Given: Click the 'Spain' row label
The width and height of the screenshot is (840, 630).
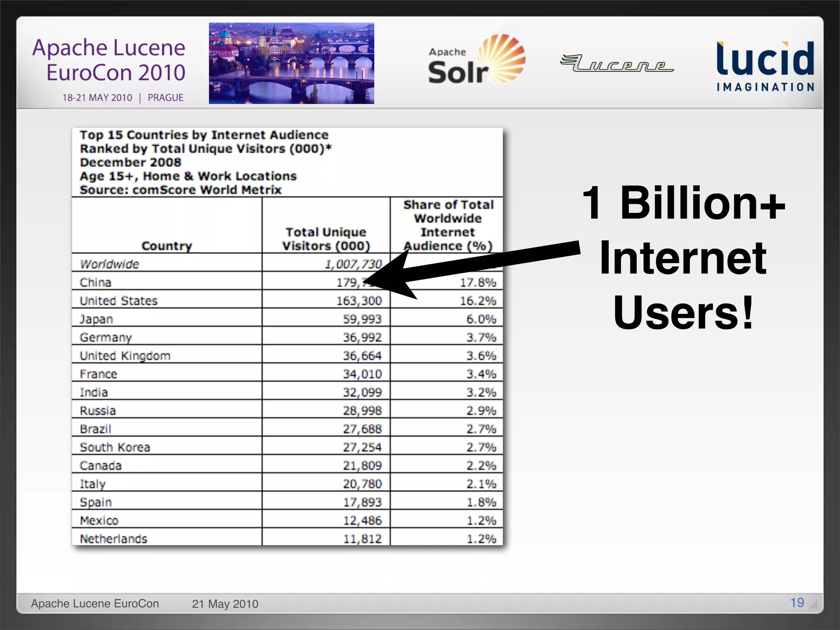Looking at the screenshot, I should (x=96, y=502).
